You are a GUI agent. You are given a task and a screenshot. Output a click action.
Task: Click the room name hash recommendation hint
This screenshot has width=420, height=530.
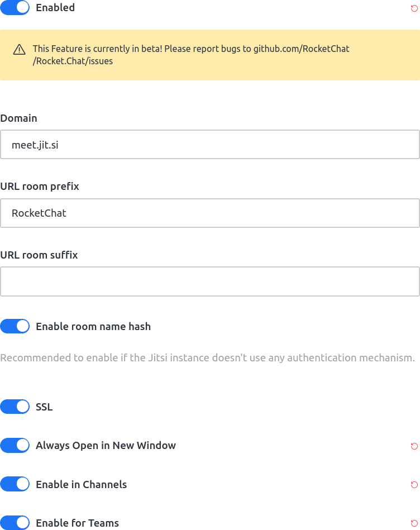(x=207, y=357)
